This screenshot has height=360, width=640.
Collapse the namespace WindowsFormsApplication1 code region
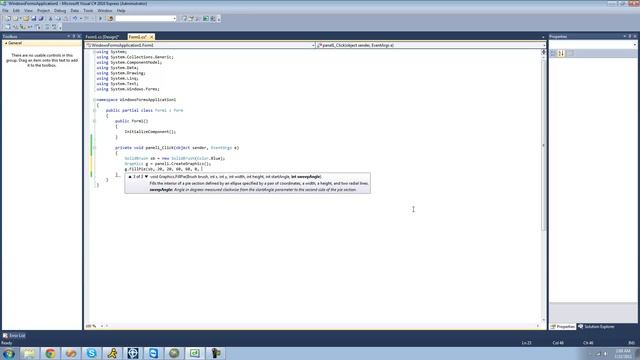[x=94, y=100]
